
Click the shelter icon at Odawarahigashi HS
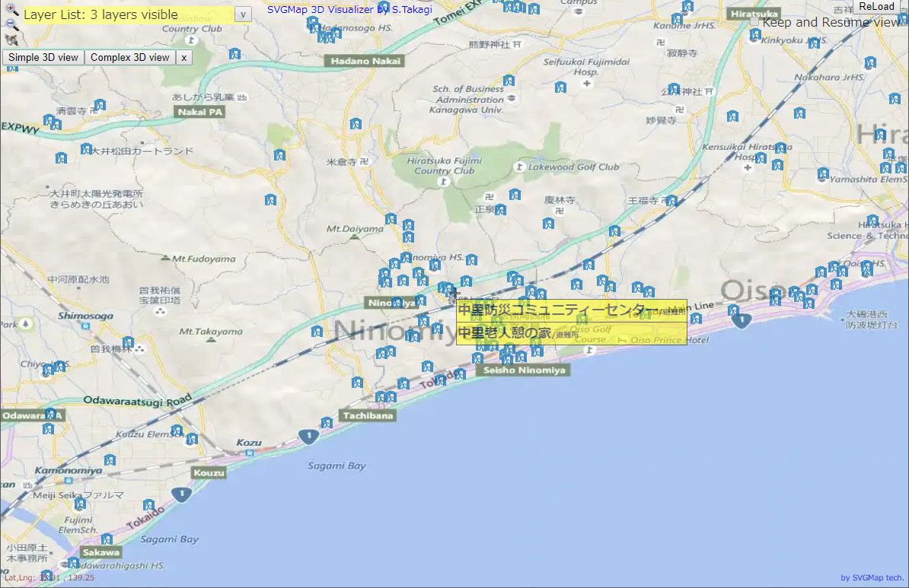73,563
